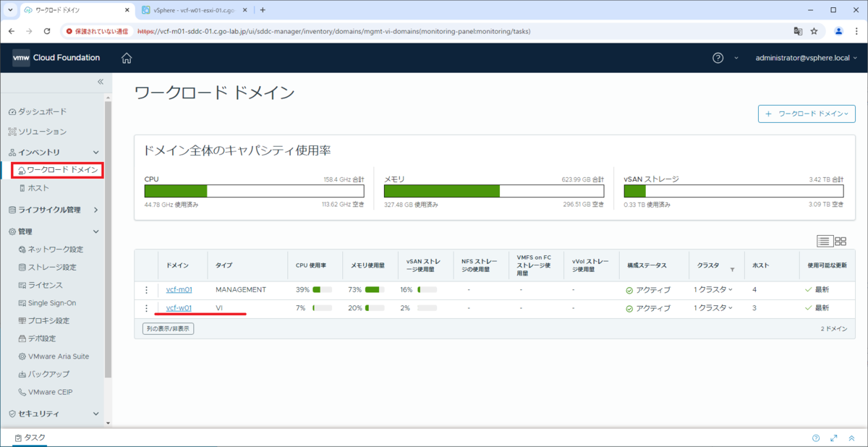The height and width of the screenshot is (447, 868).
Task: Switch to card grid view icon
Action: (x=841, y=241)
